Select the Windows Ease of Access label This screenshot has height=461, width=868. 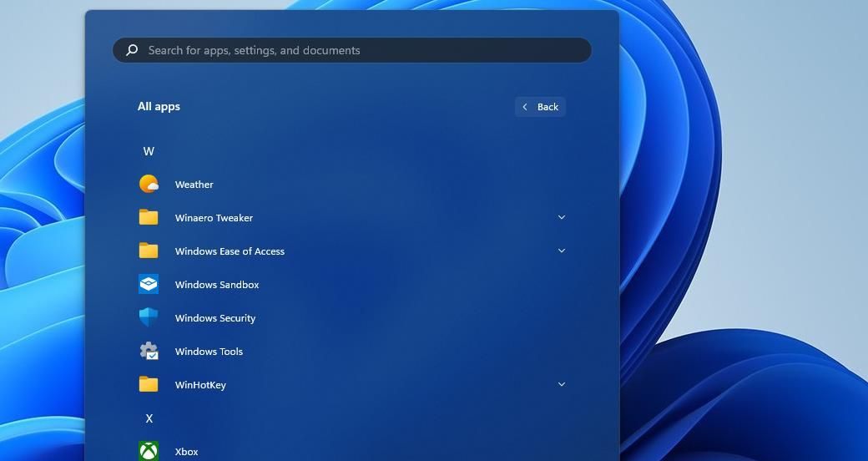click(230, 251)
